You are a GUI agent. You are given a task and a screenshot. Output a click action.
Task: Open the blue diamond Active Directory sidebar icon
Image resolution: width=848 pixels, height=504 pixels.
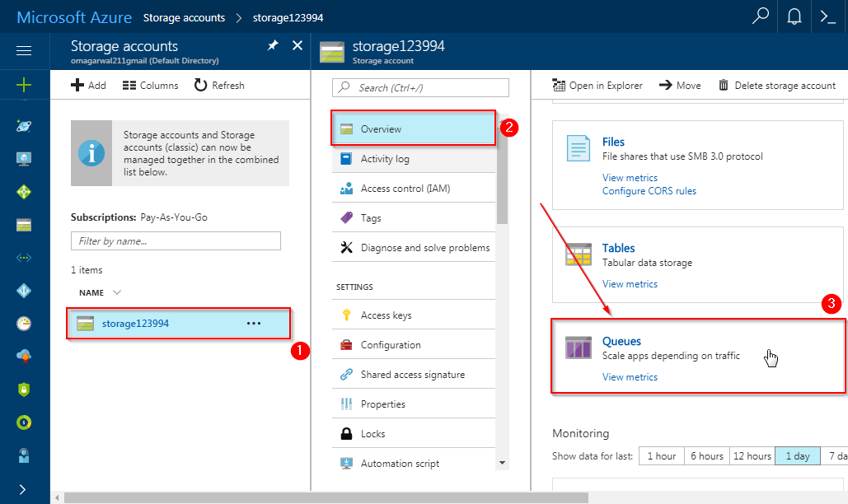24,291
